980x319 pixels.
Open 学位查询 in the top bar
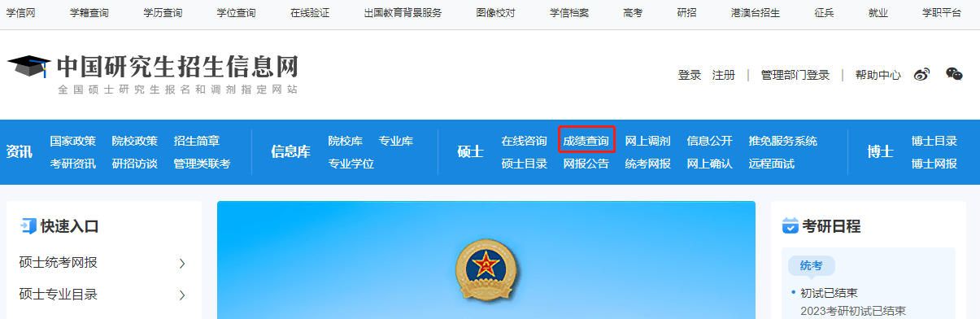(236, 13)
